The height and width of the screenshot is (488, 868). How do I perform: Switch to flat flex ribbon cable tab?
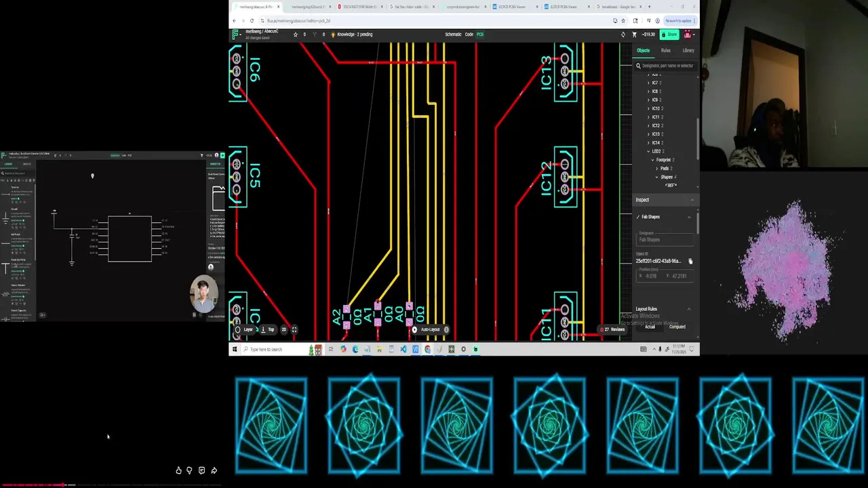pyautogui.click(x=412, y=7)
